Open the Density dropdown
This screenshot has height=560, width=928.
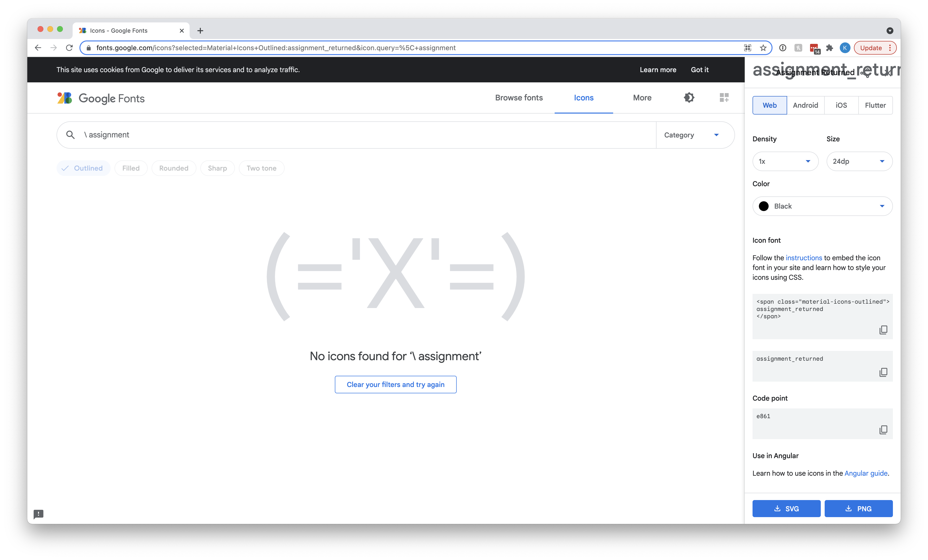(785, 161)
